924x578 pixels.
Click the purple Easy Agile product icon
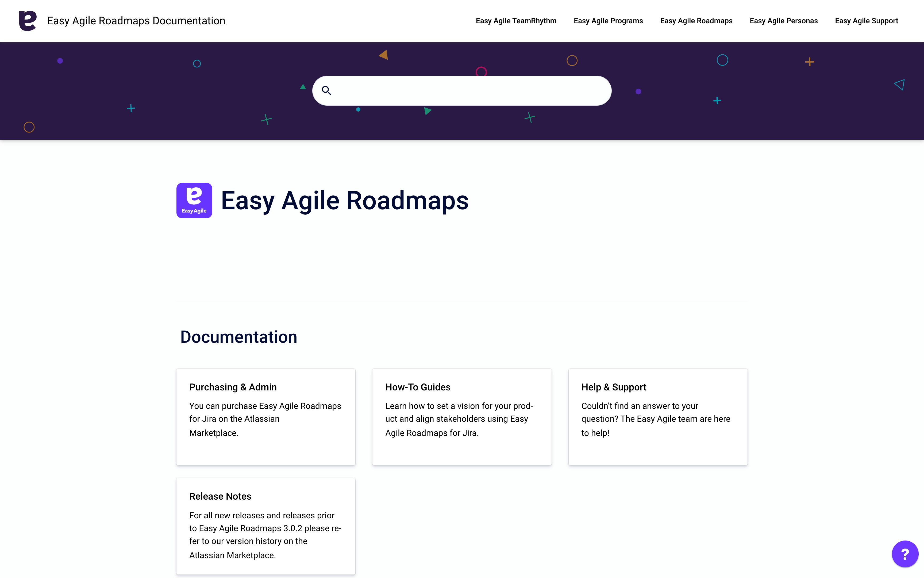[194, 200]
